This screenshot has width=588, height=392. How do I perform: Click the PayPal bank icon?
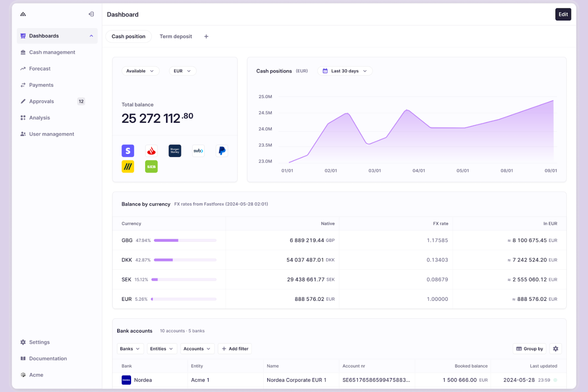(222, 151)
